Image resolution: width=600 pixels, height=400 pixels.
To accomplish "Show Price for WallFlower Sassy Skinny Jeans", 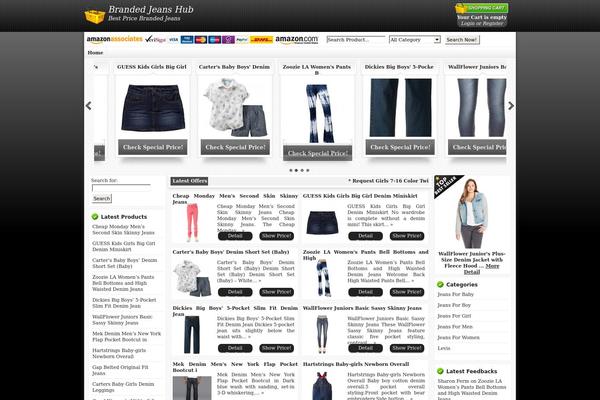I will pyautogui.click(x=407, y=348).
